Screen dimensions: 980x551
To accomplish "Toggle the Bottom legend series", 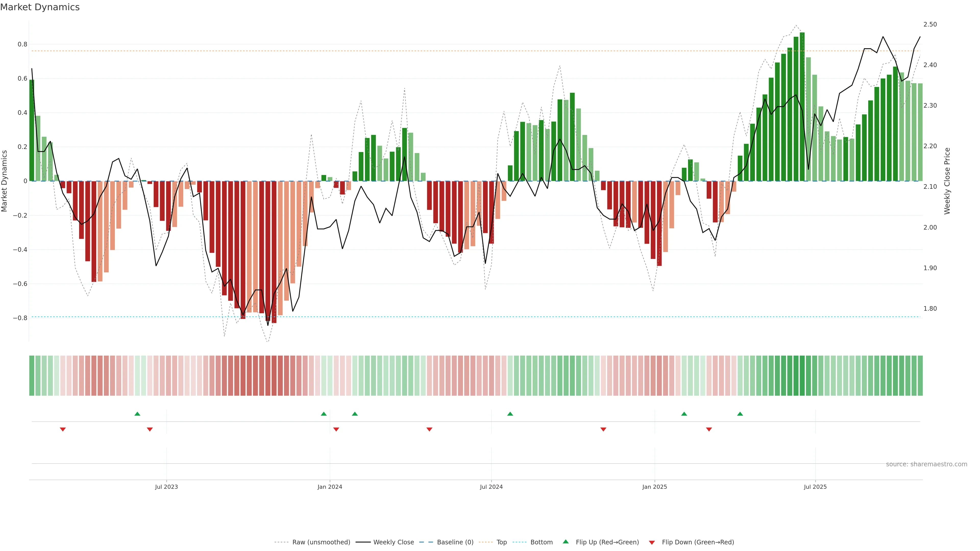I will tap(541, 542).
